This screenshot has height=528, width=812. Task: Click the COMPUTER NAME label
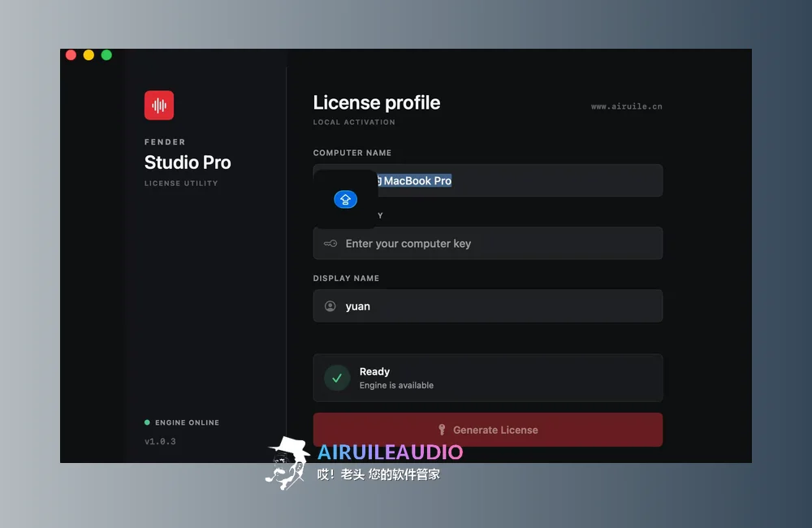(352, 153)
